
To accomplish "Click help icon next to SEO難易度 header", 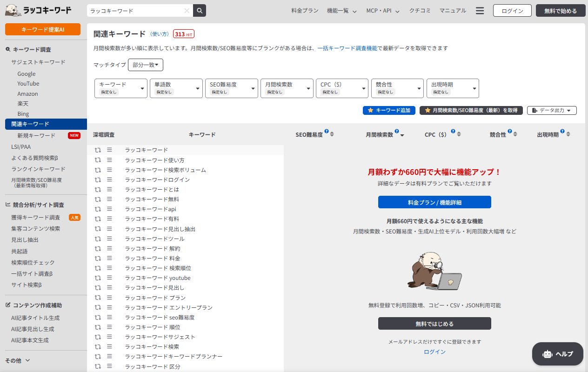I will tap(327, 132).
